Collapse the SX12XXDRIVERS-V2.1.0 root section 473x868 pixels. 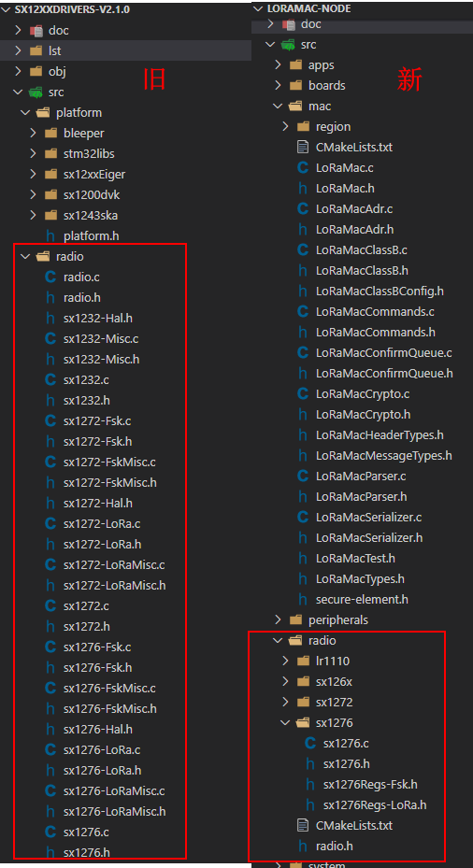click(7, 10)
